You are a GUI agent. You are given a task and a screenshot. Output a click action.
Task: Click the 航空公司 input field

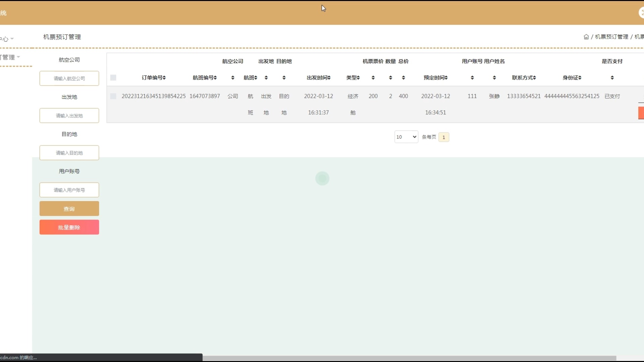(69, 78)
